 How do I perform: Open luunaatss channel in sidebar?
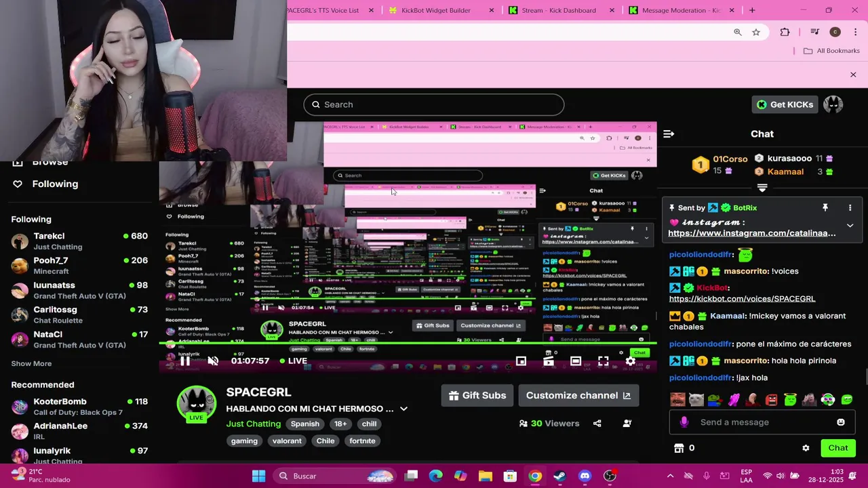pyautogui.click(x=79, y=290)
